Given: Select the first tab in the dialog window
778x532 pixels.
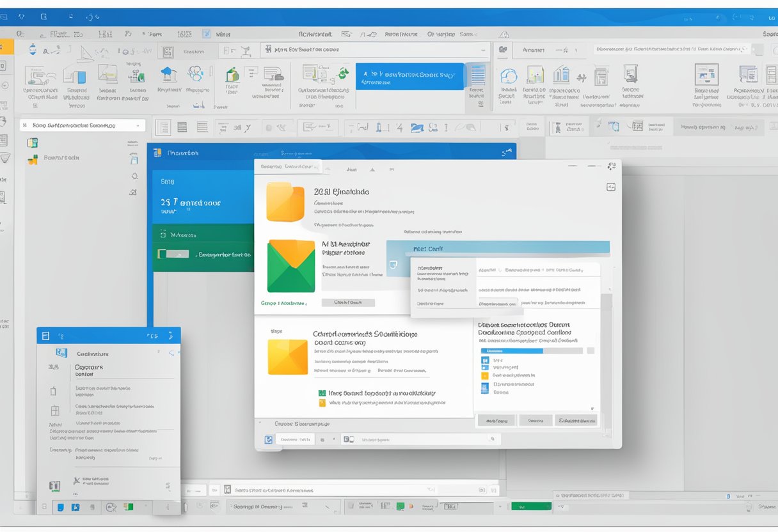Looking at the screenshot, I should 289,167.
